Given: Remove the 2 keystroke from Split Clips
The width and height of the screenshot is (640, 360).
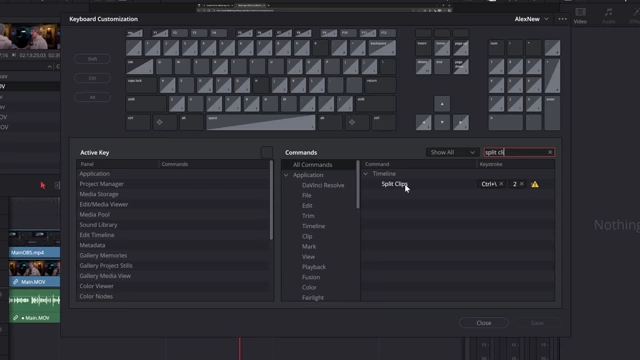Looking at the screenshot, I should coord(522,184).
